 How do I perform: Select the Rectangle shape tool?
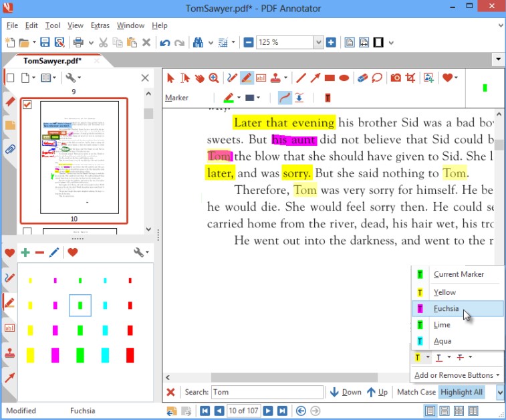pos(330,78)
